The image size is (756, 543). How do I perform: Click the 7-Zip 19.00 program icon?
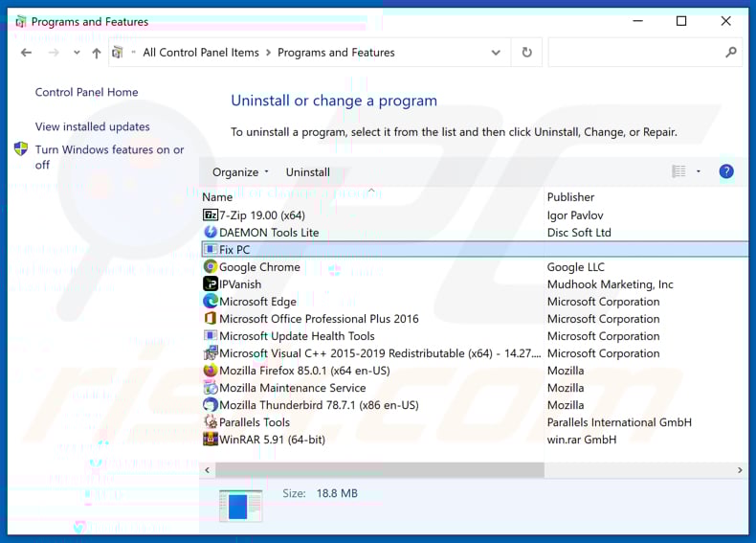tap(211, 215)
